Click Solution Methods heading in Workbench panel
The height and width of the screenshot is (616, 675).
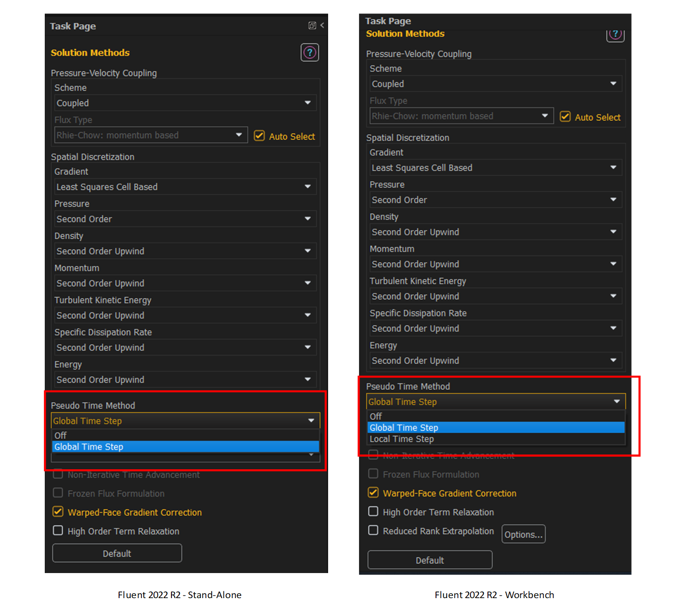coord(405,34)
